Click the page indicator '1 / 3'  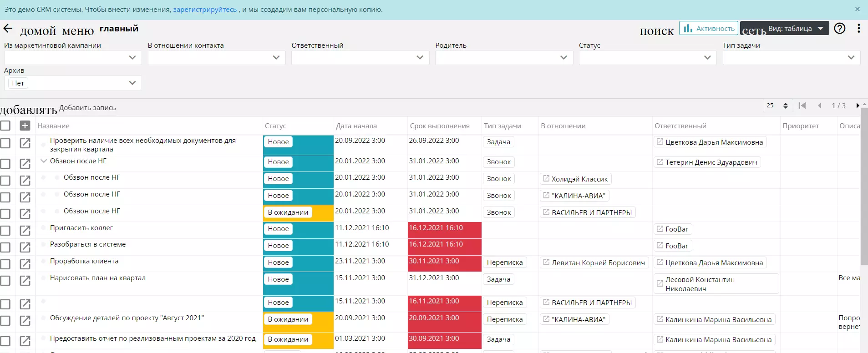839,106
